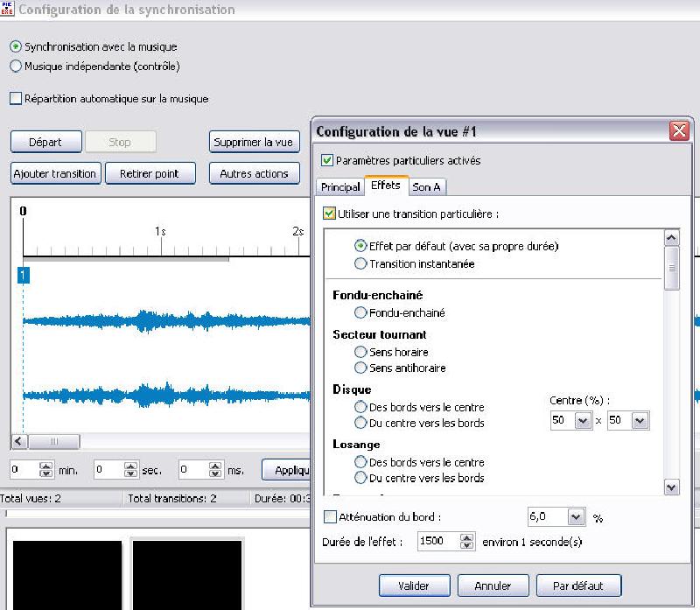700x610 pixels.
Task: Click the upper audio waveform track
Action: pos(166,321)
